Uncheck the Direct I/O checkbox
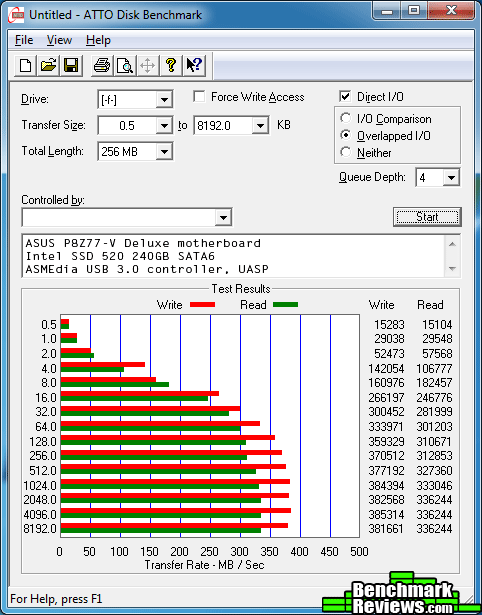482x615 pixels. (345, 96)
